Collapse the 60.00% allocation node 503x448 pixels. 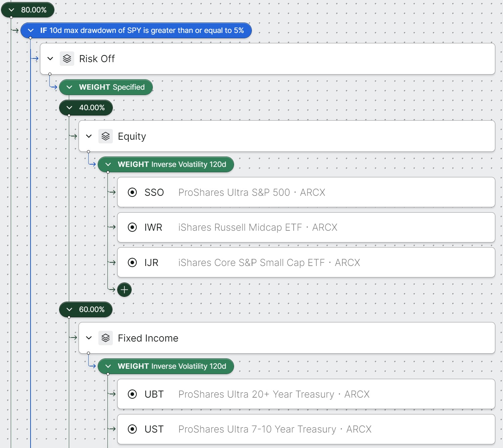(70, 310)
